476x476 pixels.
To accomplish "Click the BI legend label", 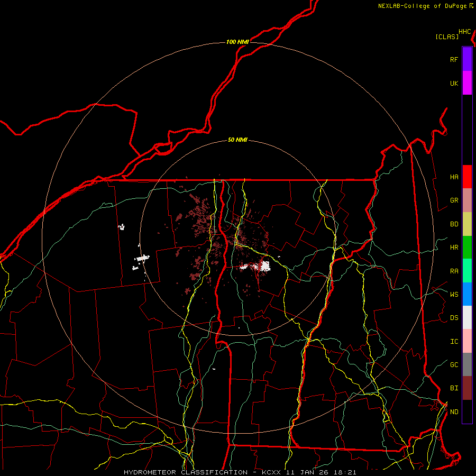I will tap(454, 388).
